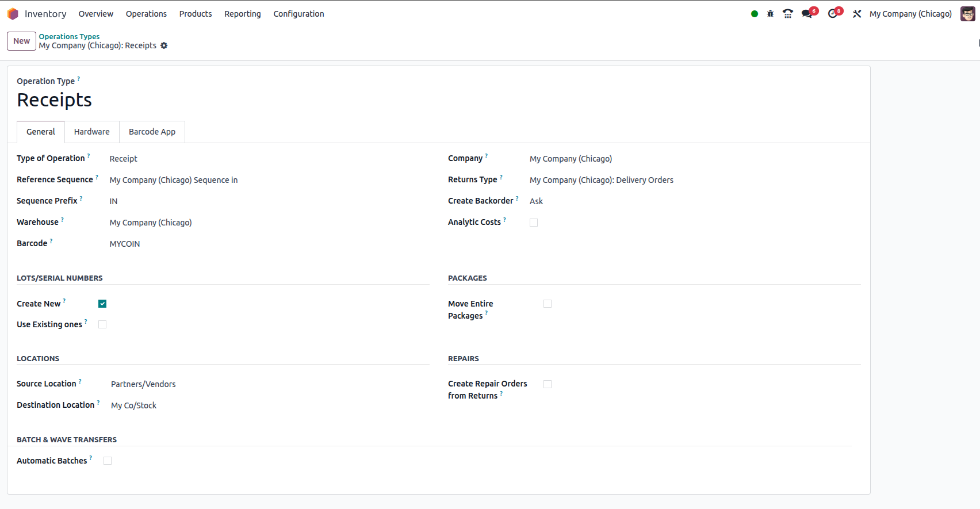Image resolution: width=980 pixels, height=509 pixels.
Task: Click the gear icon beside the Receipts breadcrumb
Action: (164, 45)
